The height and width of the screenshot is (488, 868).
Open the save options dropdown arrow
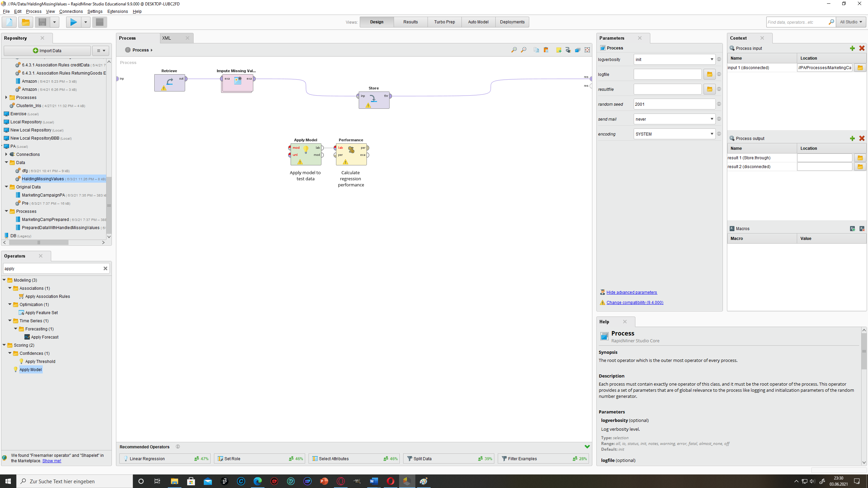coord(54,22)
